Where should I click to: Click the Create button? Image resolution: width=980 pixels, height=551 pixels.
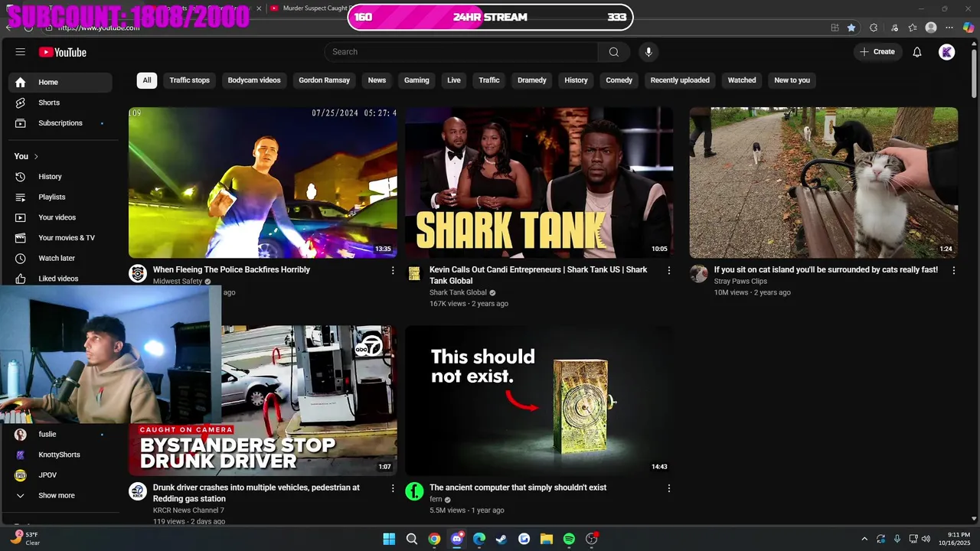click(877, 52)
